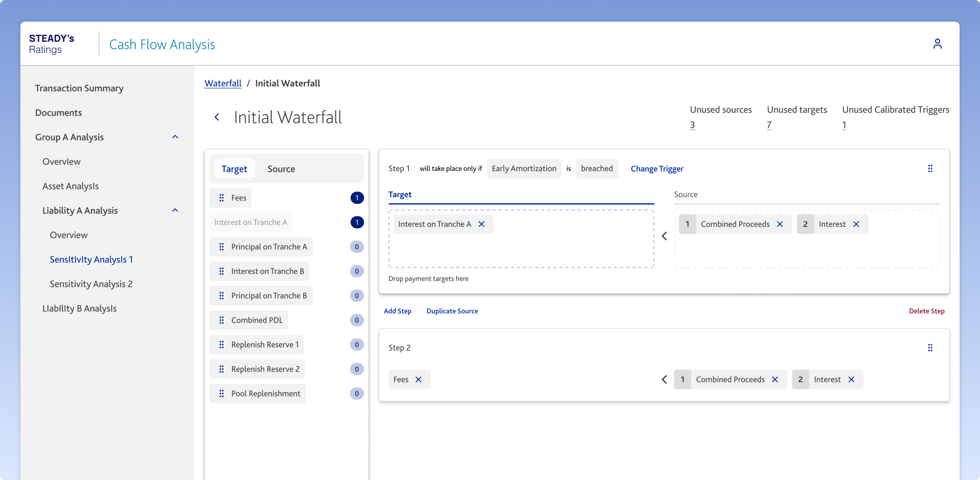
Task: Select Sensitivity Analysis 2
Action: click(x=91, y=284)
